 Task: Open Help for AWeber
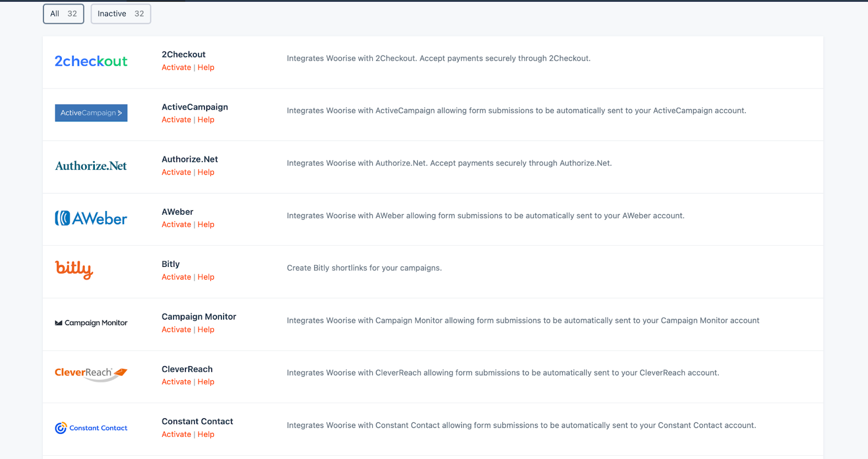[206, 224]
